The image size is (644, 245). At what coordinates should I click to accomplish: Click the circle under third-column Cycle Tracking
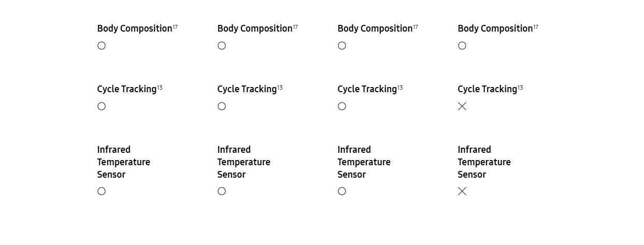pos(342,106)
